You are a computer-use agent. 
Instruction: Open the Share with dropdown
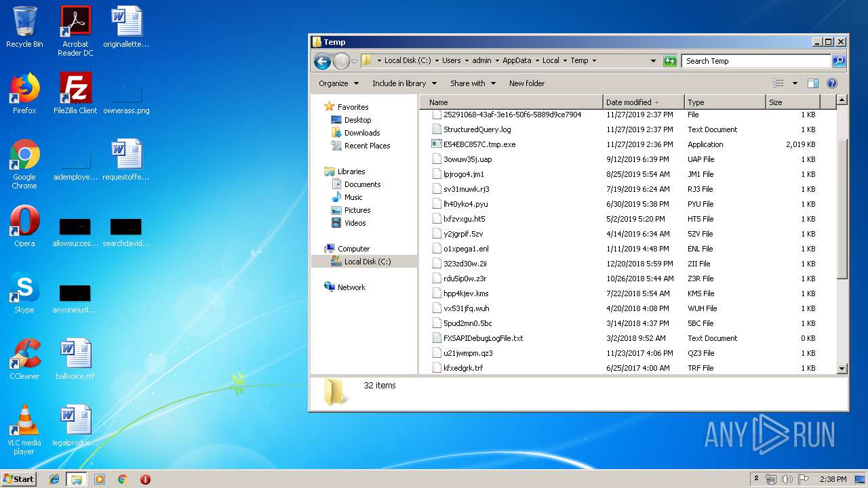click(473, 83)
